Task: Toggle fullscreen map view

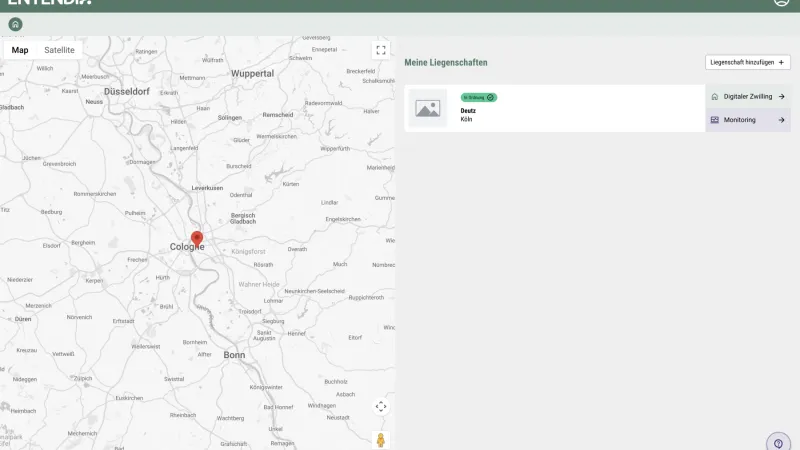Action: pyautogui.click(x=380, y=50)
